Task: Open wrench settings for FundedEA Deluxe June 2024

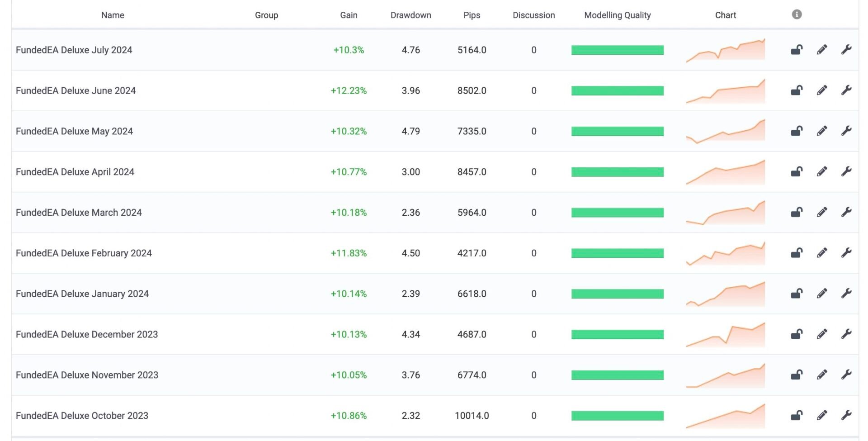Action: tap(846, 90)
